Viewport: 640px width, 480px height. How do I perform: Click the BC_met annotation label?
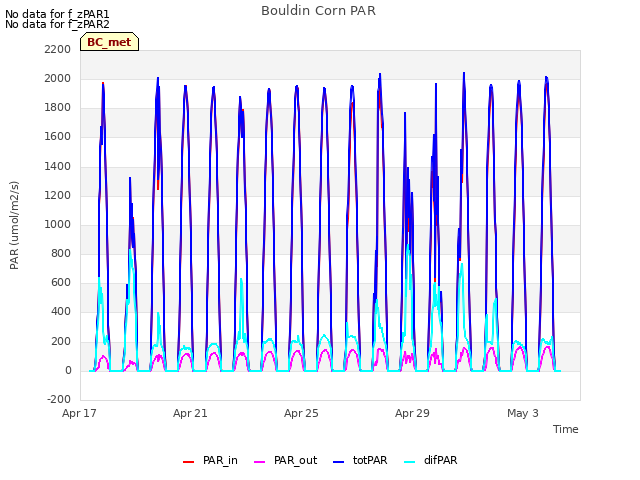[109, 42]
